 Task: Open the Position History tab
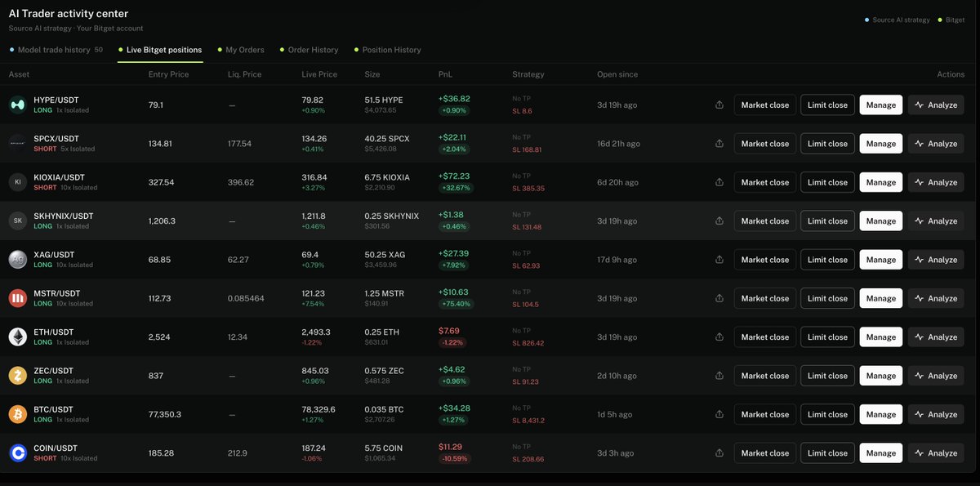pyautogui.click(x=387, y=50)
